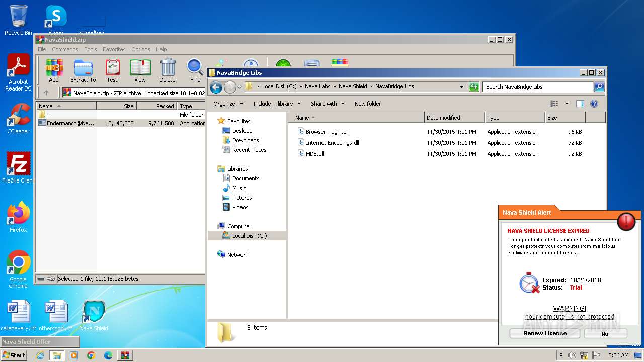Open the Share with dropdown
644x362 pixels.
tap(328, 104)
